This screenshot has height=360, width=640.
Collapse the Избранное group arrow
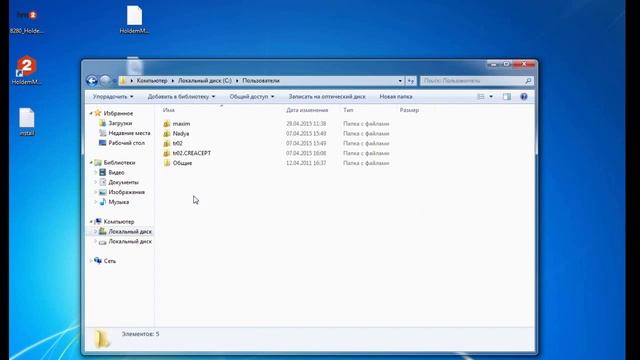(91, 113)
